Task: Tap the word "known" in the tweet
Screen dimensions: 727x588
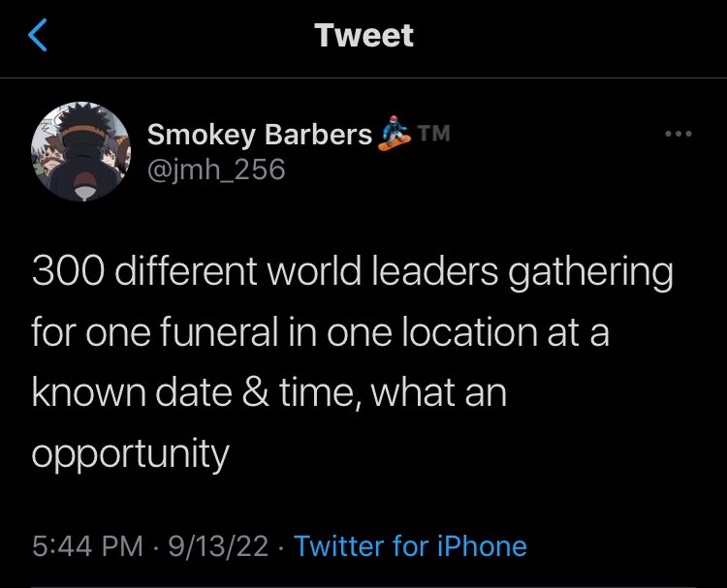Action: tap(84, 393)
